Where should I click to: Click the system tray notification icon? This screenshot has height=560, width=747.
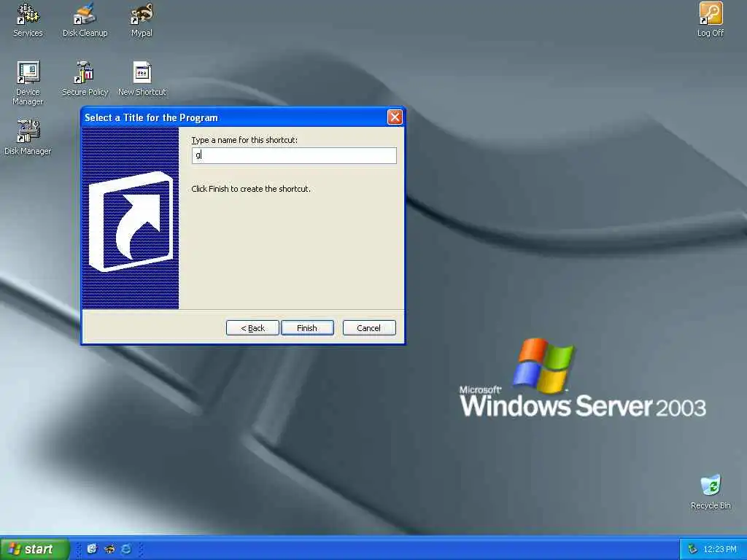point(692,549)
